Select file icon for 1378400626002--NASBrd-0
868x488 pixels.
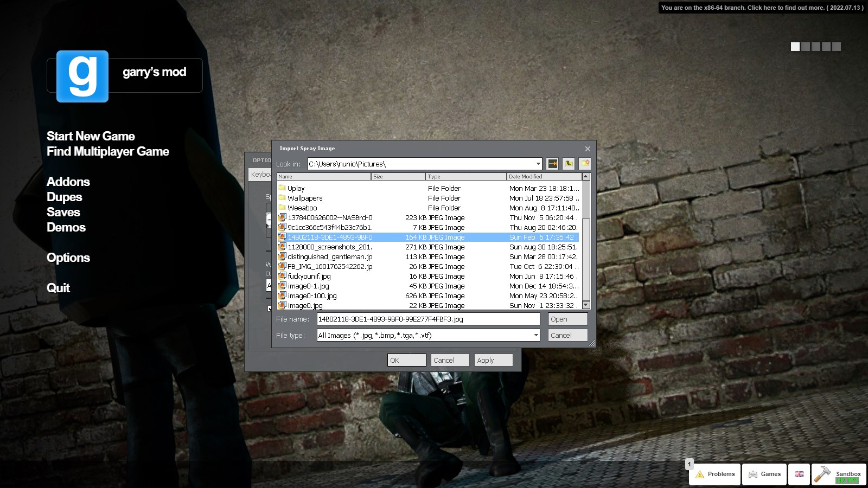282,217
